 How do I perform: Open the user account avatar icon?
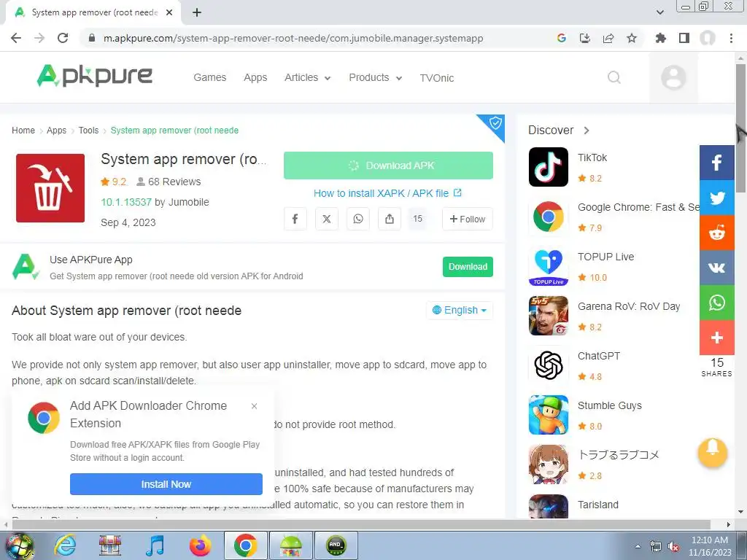[673, 77]
